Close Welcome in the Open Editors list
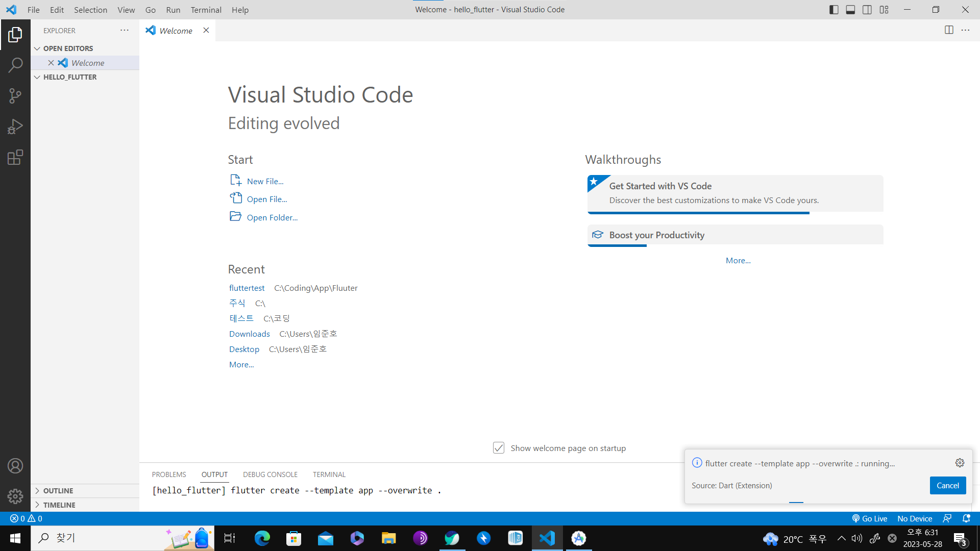980x551 pixels. coord(51,63)
